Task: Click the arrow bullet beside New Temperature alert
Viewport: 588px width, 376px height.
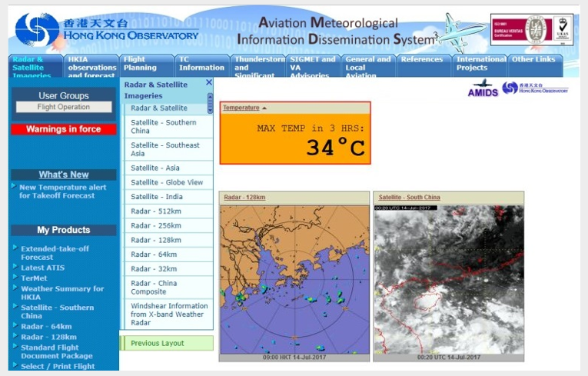Action: click(x=14, y=186)
